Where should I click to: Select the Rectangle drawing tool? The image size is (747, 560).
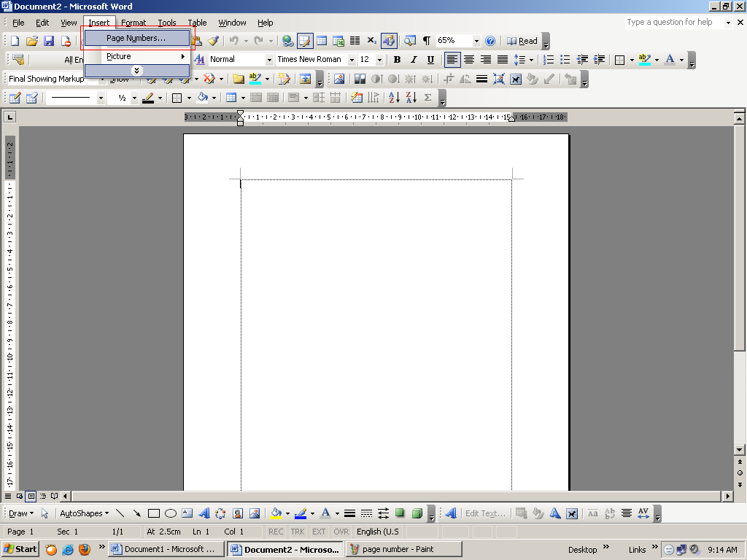tap(153, 513)
